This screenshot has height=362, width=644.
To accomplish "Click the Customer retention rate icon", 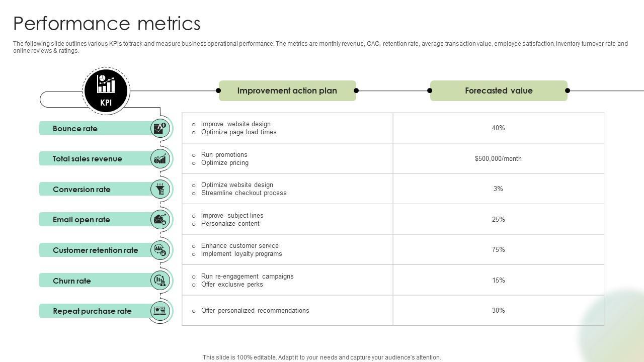I will (x=160, y=250).
